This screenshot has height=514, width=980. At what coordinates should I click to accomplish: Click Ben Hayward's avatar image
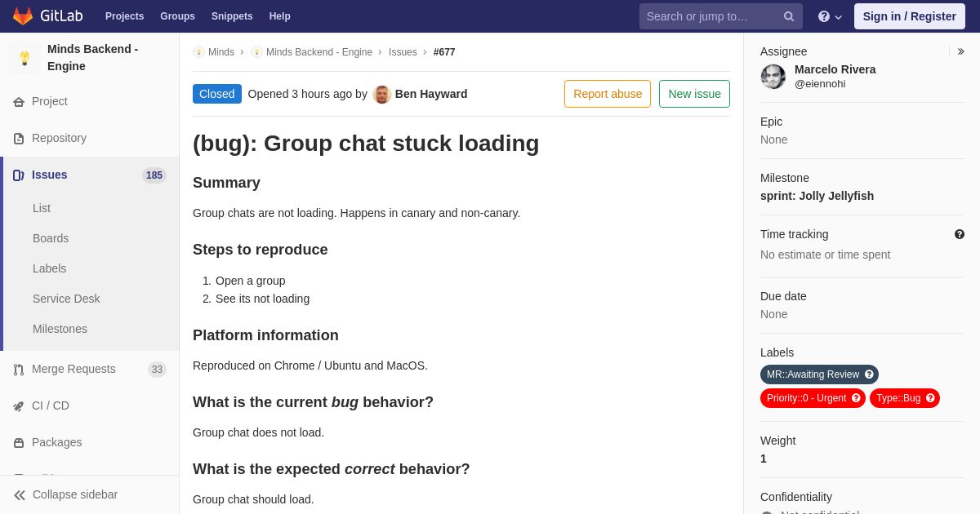click(x=382, y=94)
